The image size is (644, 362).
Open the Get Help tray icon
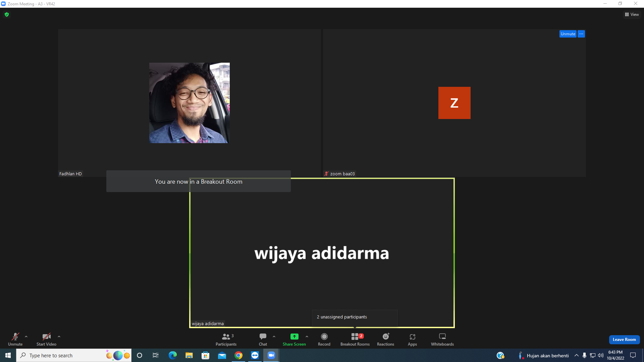[x=500, y=355]
